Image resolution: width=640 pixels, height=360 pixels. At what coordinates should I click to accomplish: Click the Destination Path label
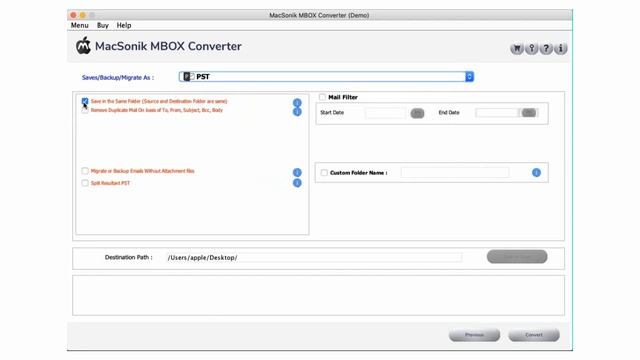click(x=129, y=258)
